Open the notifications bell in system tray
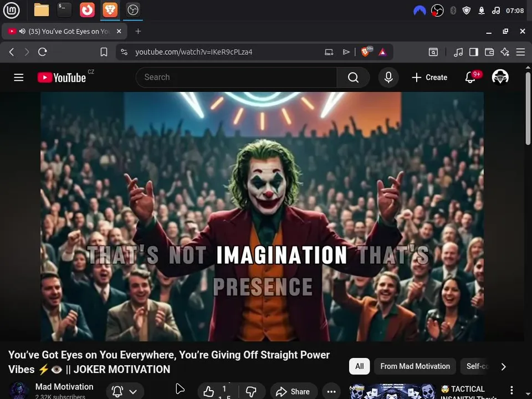This screenshot has width=532, height=399. pyautogui.click(x=482, y=11)
